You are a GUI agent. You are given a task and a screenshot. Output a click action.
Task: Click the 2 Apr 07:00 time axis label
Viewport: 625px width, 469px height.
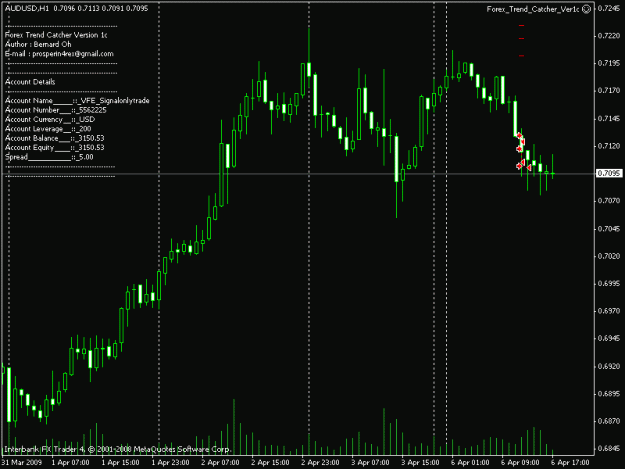point(220,463)
